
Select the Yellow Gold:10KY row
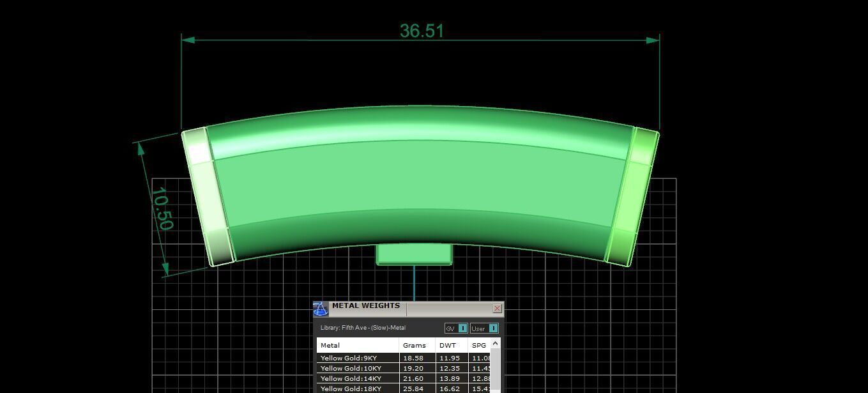[403, 368]
